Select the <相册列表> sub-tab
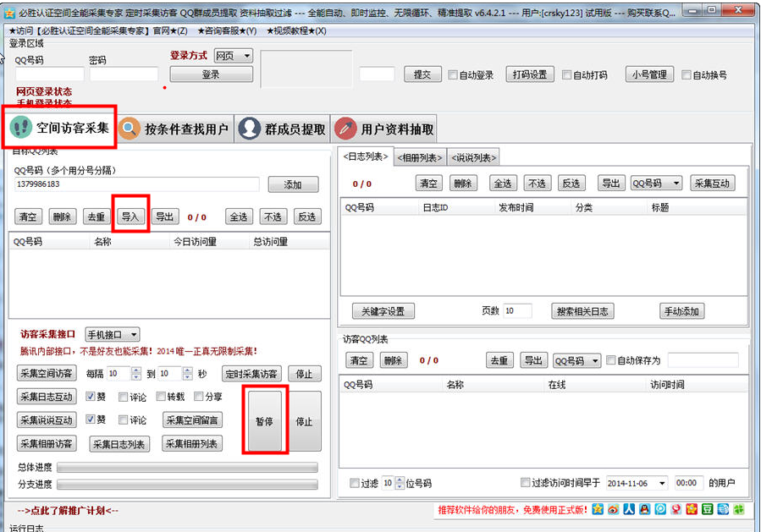 [x=420, y=157]
